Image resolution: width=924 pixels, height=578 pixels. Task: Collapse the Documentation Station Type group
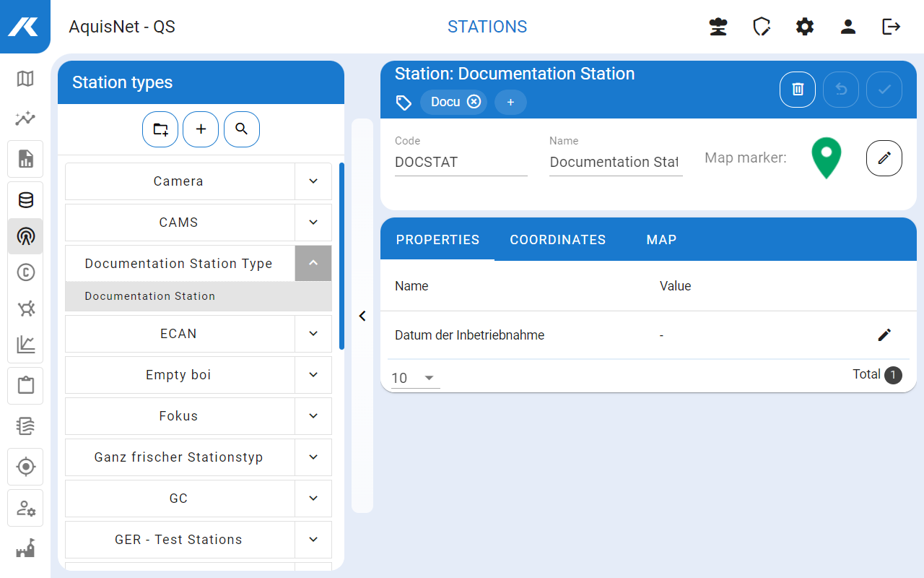(x=313, y=263)
